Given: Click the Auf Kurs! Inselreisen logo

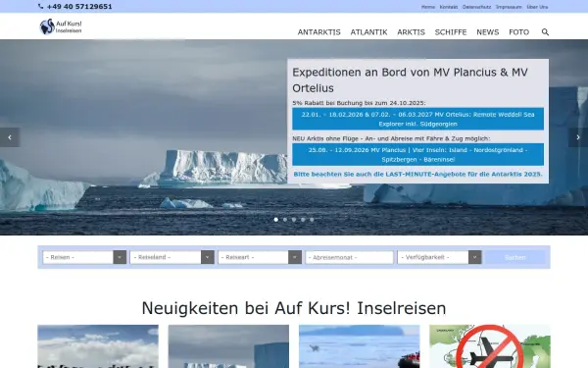Looking at the screenshot, I should (x=61, y=26).
